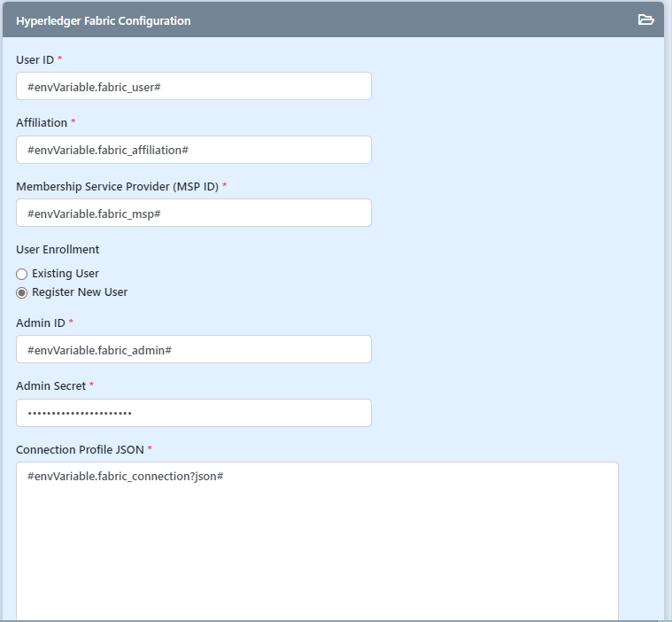The image size is (672, 622).
Task: Click the Admin Secret field label
Action: (x=50, y=385)
